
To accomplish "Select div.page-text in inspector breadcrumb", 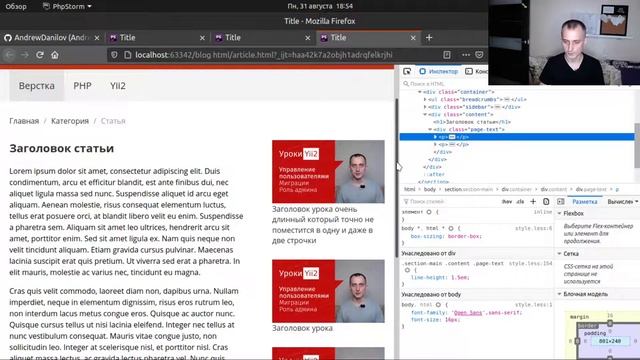I will pos(591,189).
